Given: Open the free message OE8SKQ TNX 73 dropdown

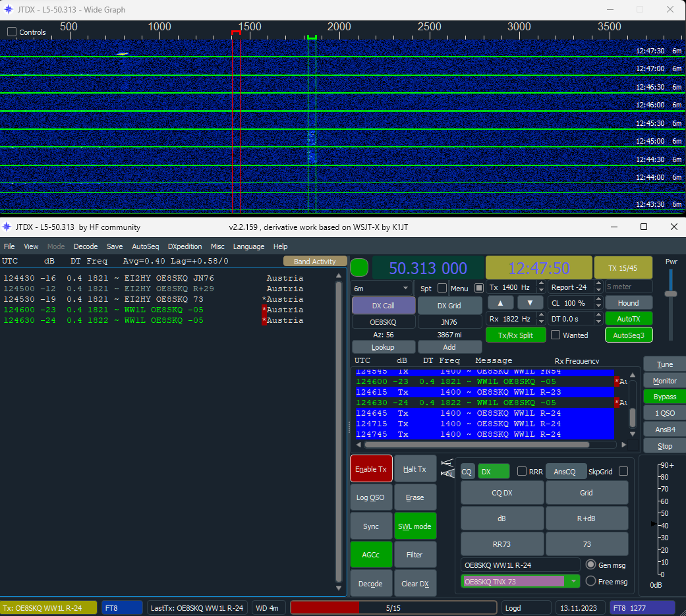Looking at the screenshot, I should click(573, 582).
